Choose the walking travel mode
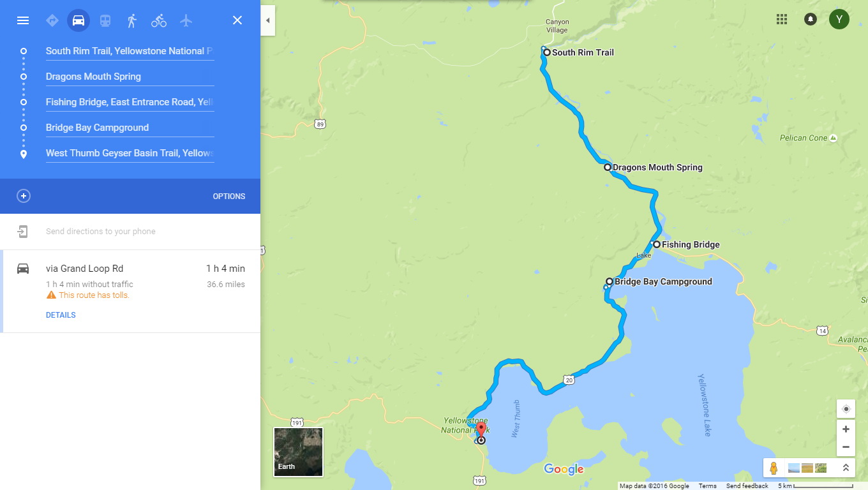Image resolution: width=868 pixels, height=490 pixels. coord(132,20)
